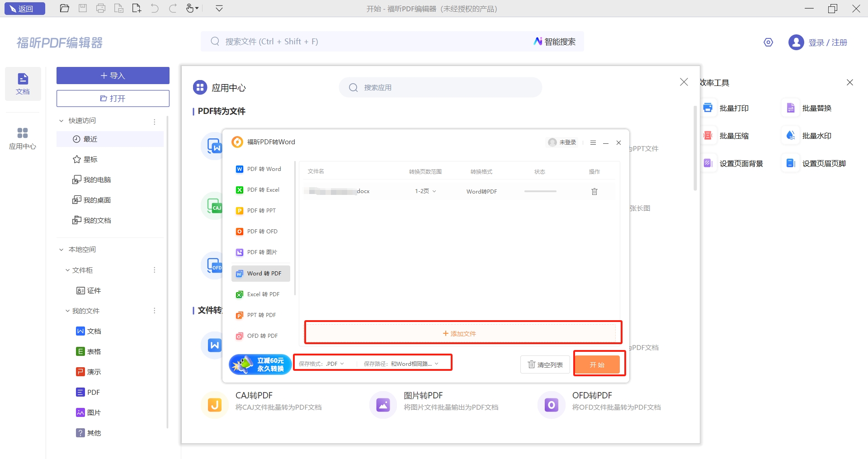Click the 打开 open button
The image size is (868, 459).
[113, 99]
